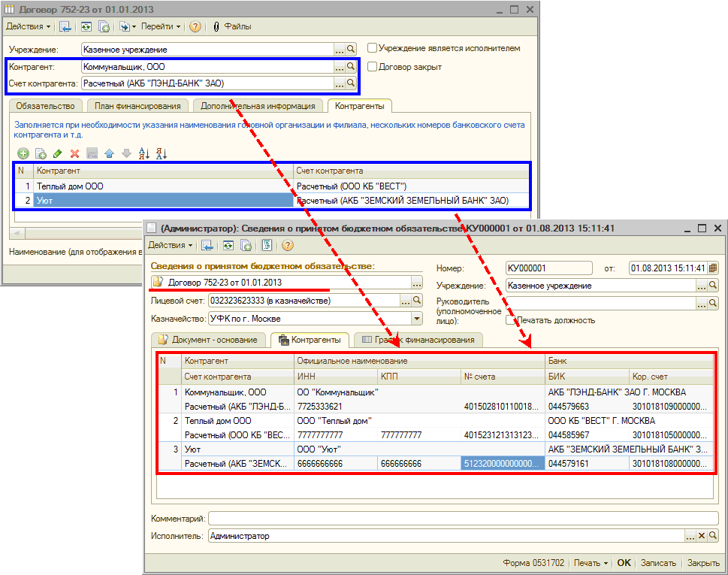The height and width of the screenshot is (575, 728).
Task: Select the highlighted 'Уют' row in the contract table
Action: point(272,201)
